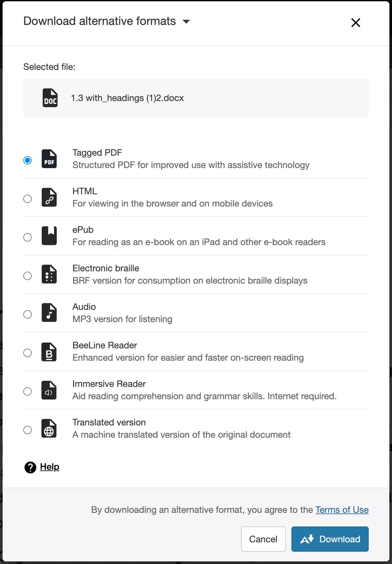Click the selected file 1.3 with_headings row

pyautogui.click(x=196, y=98)
